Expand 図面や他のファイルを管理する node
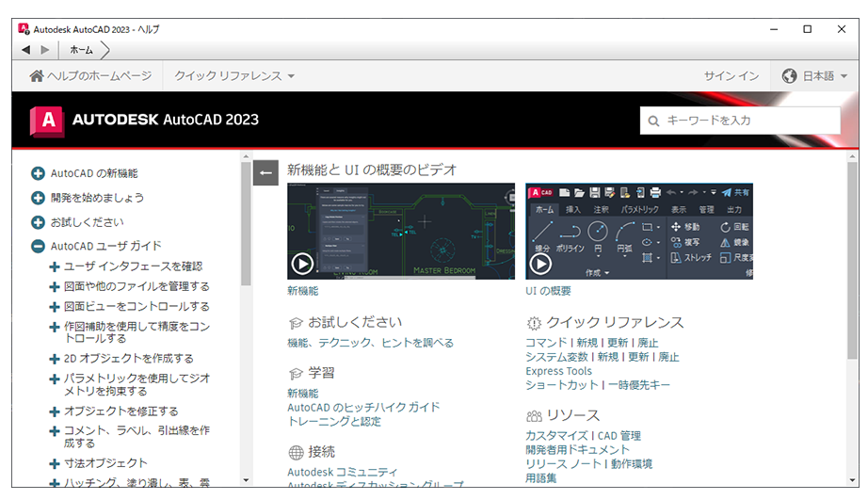Image resolution: width=868 pixels, height=500 pixels. [55, 287]
